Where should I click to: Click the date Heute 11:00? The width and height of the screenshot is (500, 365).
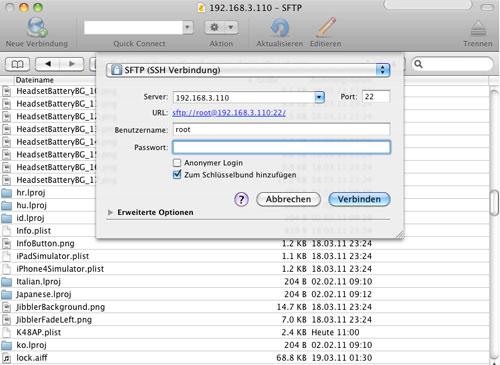(x=335, y=332)
